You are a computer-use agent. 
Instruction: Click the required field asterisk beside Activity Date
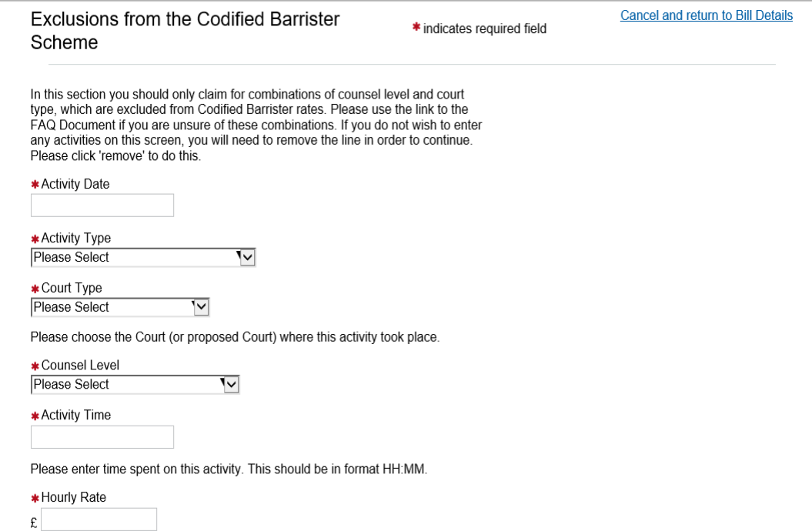click(35, 183)
